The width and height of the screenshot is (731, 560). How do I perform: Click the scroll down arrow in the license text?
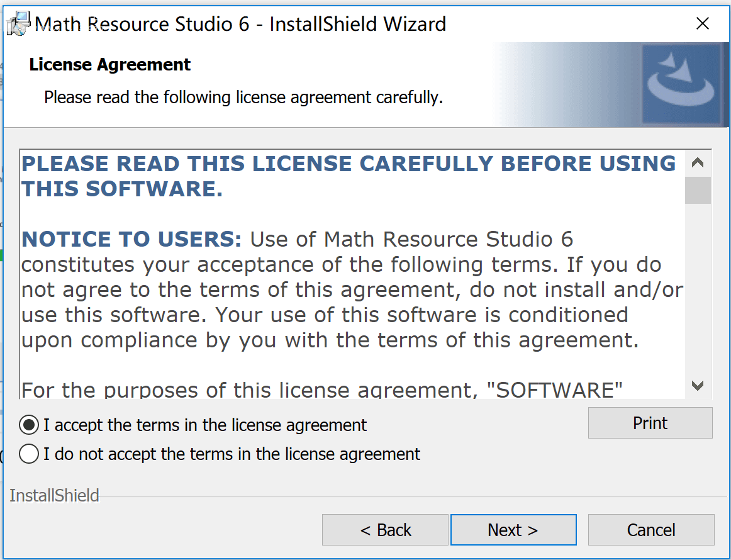[698, 386]
